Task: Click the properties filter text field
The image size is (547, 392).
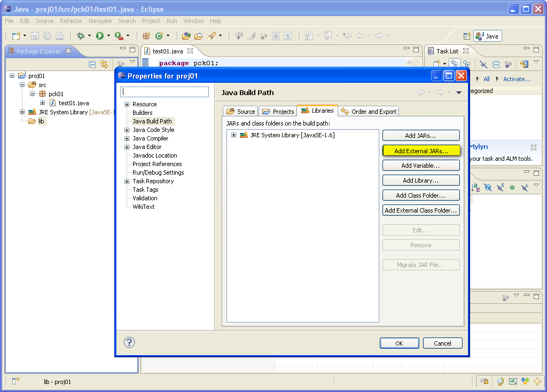Action: click(165, 92)
